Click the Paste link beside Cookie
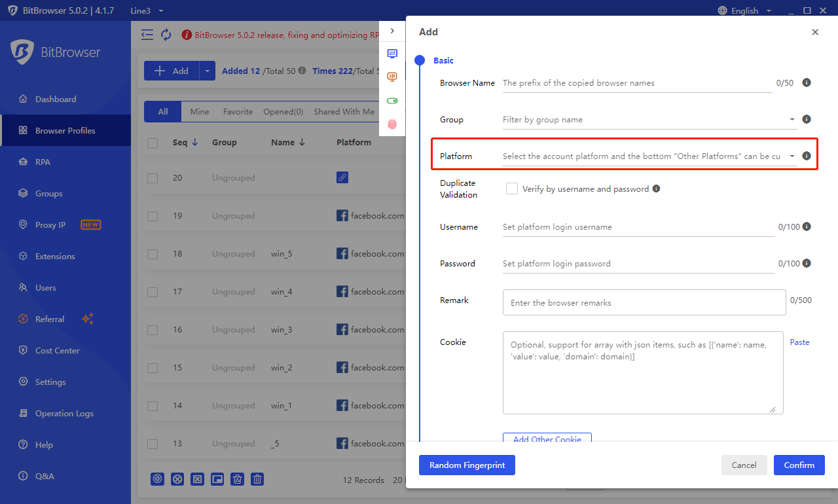The height and width of the screenshot is (504, 838). click(x=799, y=342)
